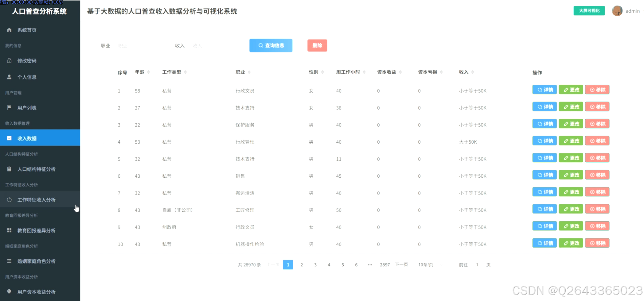Image resolution: width=644 pixels, height=301 pixels.
Task: Click the lock icon beside 修改密码
Action: click(x=9, y=60)
